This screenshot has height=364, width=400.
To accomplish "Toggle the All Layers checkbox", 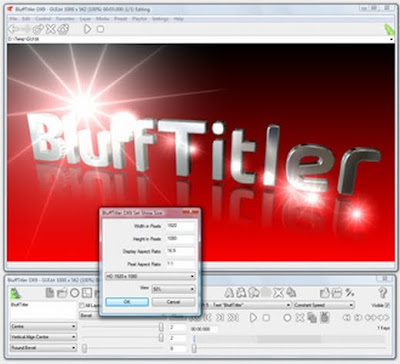I will tap(82, 305).
